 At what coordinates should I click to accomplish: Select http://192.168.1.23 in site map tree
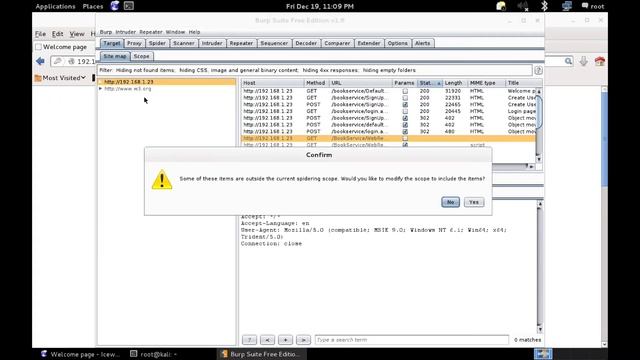[x=128, y=82]
